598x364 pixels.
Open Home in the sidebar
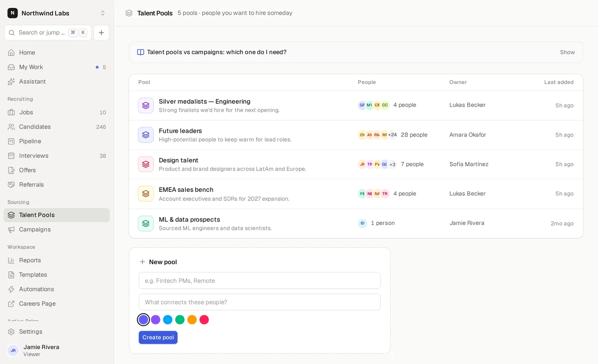(57, 53)
